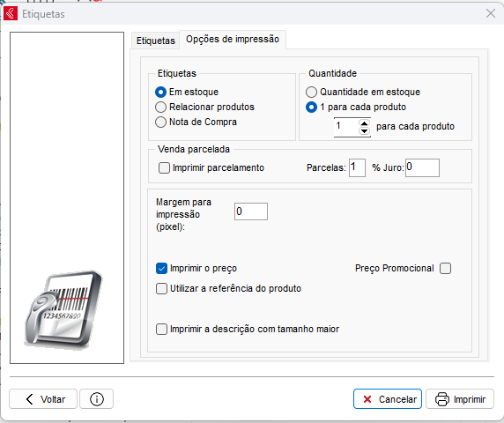Image resolution: width=504 pixels, height=423 pixels.
Task: Close the Etiquetas dialog window
Action: click(491, 13)
